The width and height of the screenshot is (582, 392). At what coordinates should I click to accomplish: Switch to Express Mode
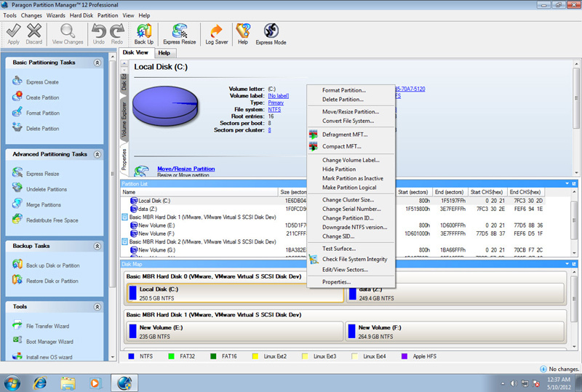[271, 33]
